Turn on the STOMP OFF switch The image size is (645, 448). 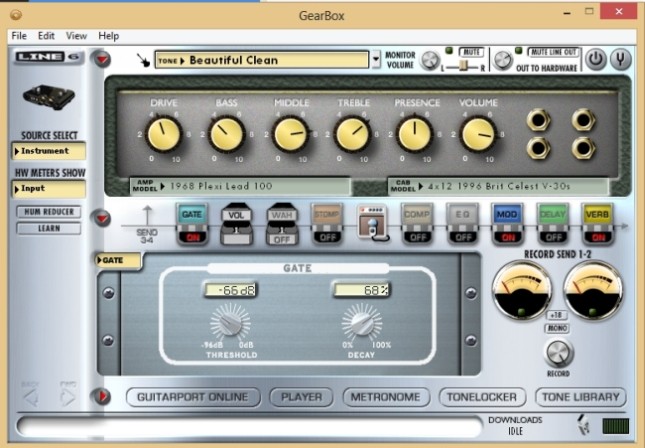(x=327, y=237)
